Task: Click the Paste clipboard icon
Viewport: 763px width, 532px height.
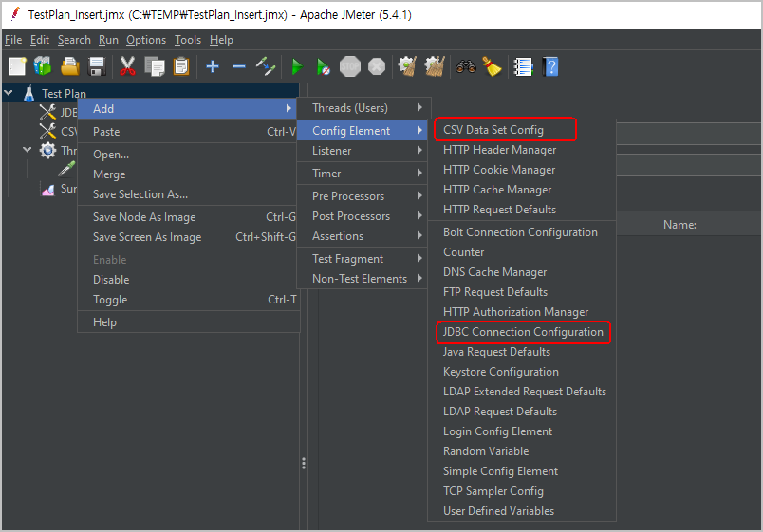Action: 181,66
